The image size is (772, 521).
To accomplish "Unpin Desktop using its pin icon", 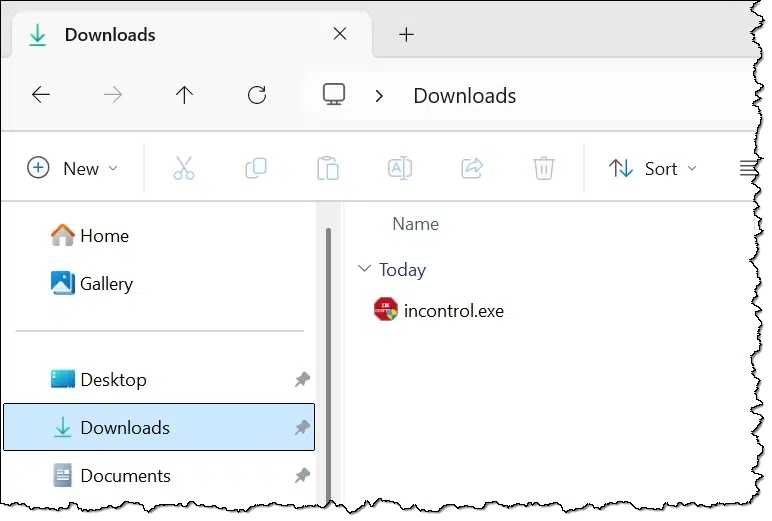I will point(302,379).
